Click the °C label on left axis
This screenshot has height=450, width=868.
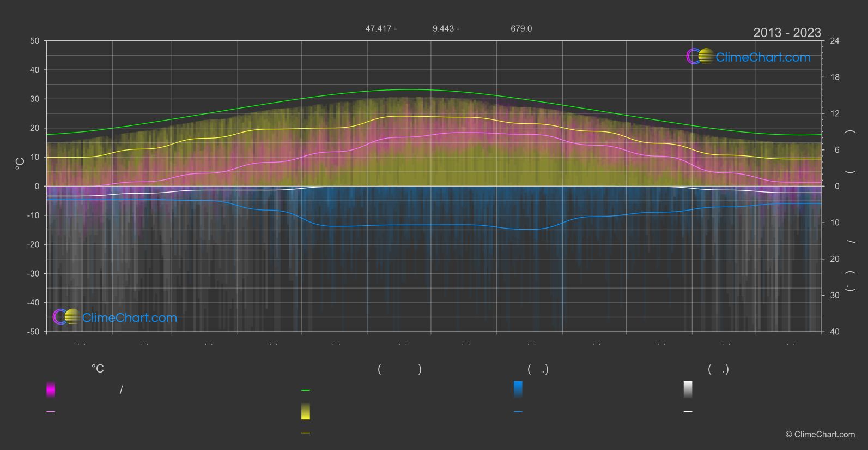coord(20,164)
